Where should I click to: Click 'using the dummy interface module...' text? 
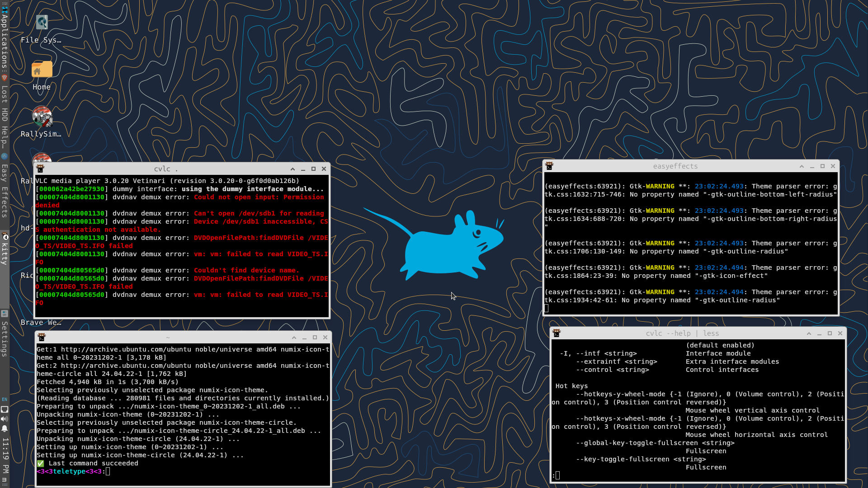[253, 189]
